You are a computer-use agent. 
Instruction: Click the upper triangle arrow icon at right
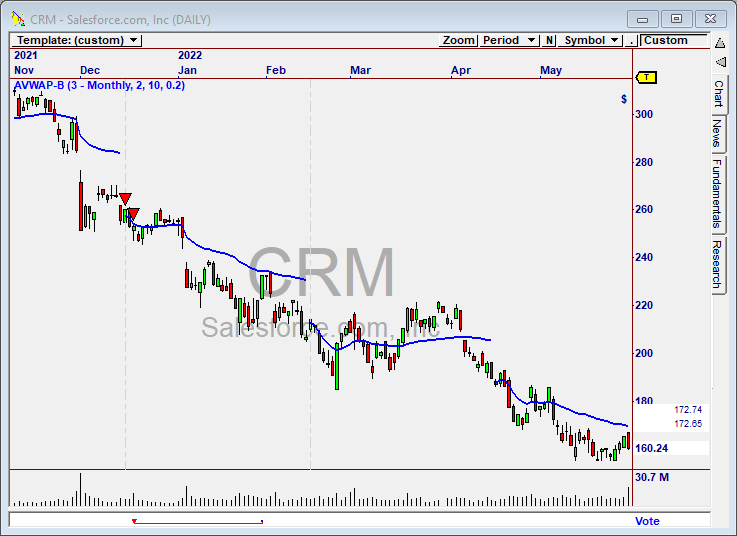[x=720, y=43]
